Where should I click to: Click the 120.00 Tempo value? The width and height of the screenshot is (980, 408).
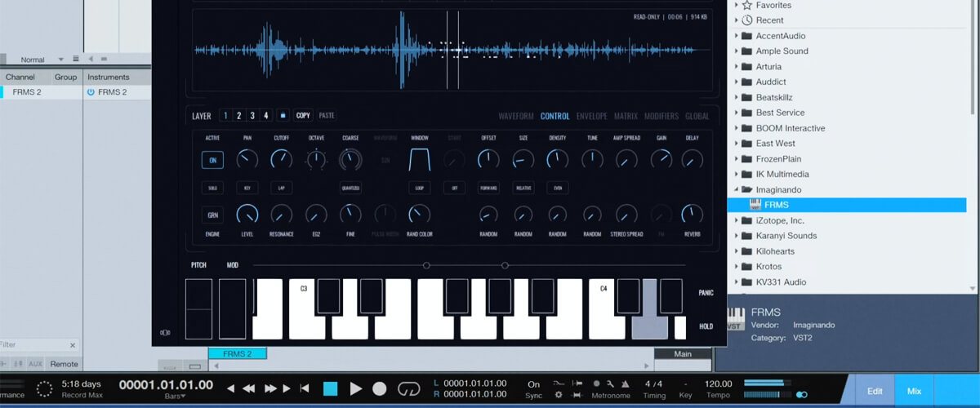click(719, 384)
